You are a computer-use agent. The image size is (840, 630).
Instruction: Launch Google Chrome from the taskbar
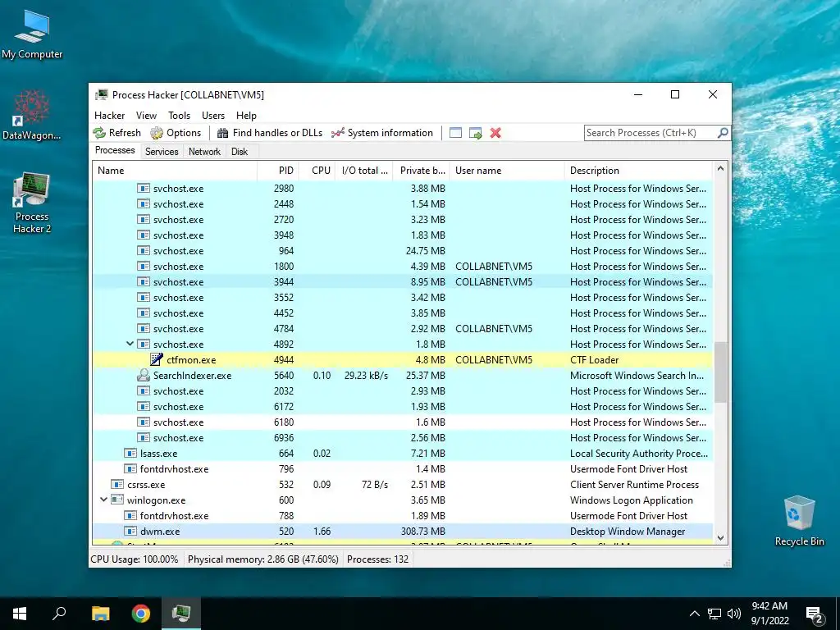(x=141, y=614)
